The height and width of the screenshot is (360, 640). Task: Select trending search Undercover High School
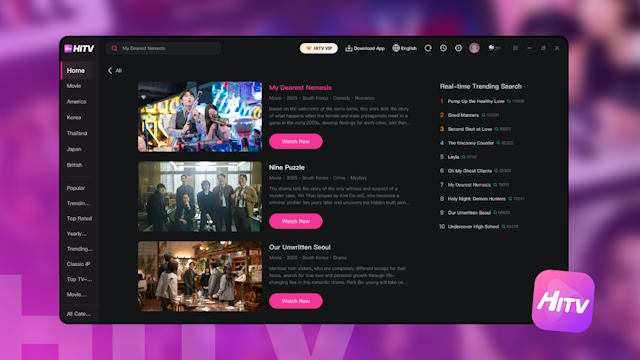pos(473,227)
